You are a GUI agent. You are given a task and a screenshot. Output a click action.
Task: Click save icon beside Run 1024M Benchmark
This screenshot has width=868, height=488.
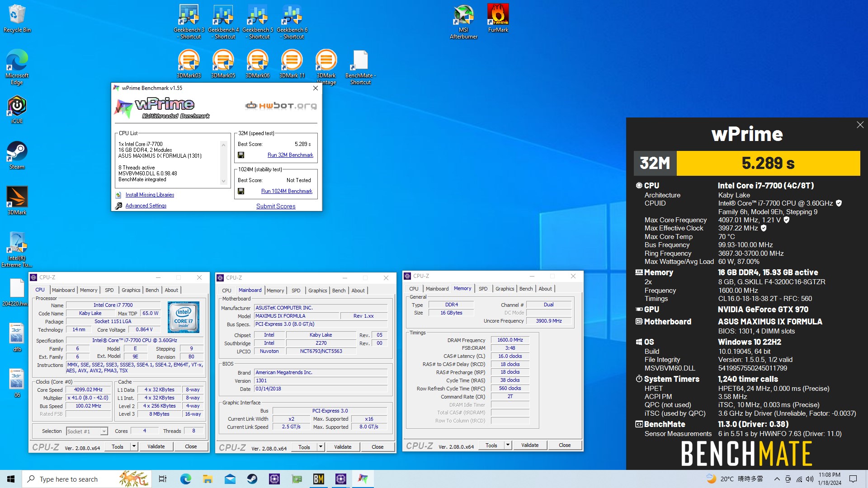click(241, 191)
